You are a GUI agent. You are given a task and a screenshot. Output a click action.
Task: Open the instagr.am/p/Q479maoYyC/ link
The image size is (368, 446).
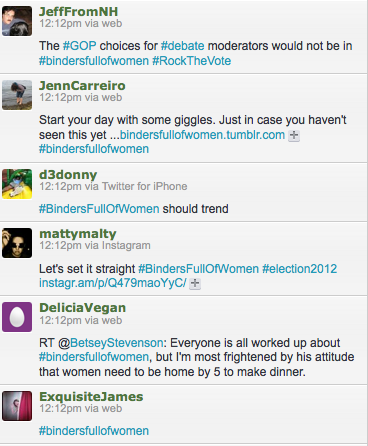tap(113, 283)
